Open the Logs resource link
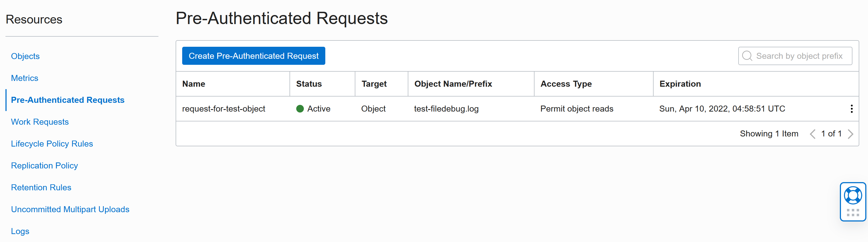Image resolution: width=868 pixels, height=242 pixels. point(20,231)
